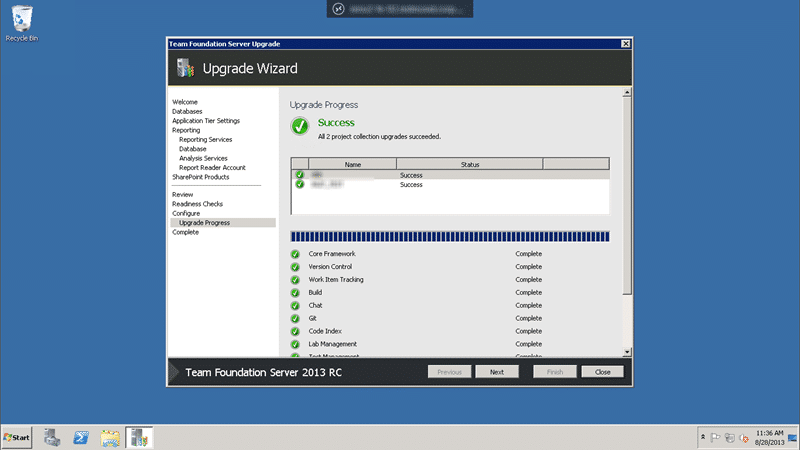The width and height of the screenshot is (800, 450).
Task: Click the Code Index green check icon
Action: point(295,331)
